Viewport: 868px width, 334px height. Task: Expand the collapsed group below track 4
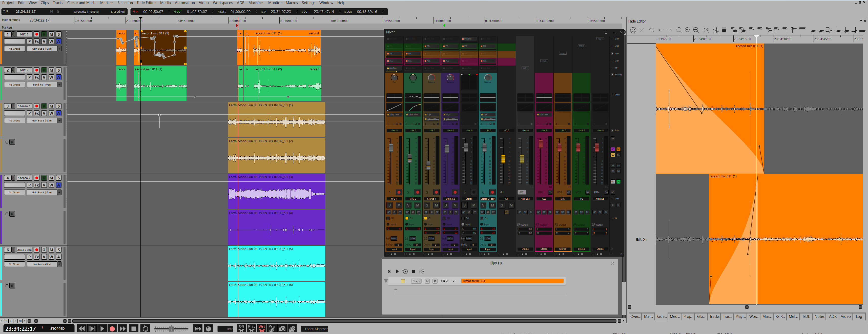pos(7,214)
